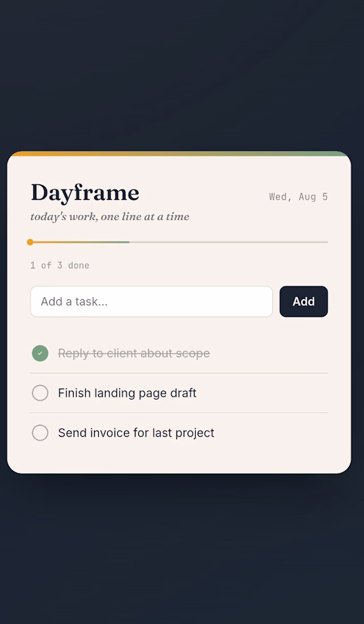Check off "Finish landing page draft" circle
Screen dimensions: 364x624
[40, 393]
